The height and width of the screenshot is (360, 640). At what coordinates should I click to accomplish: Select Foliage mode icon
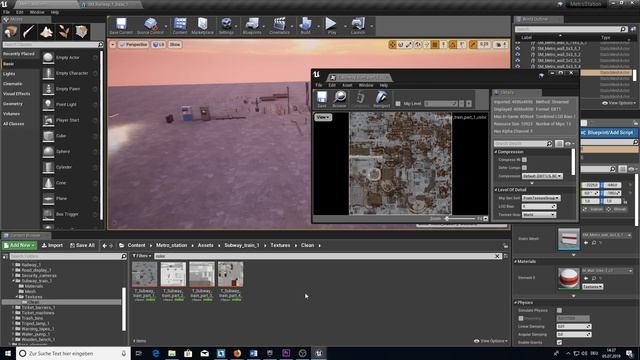pyautogui.click(x=63, y=32)
